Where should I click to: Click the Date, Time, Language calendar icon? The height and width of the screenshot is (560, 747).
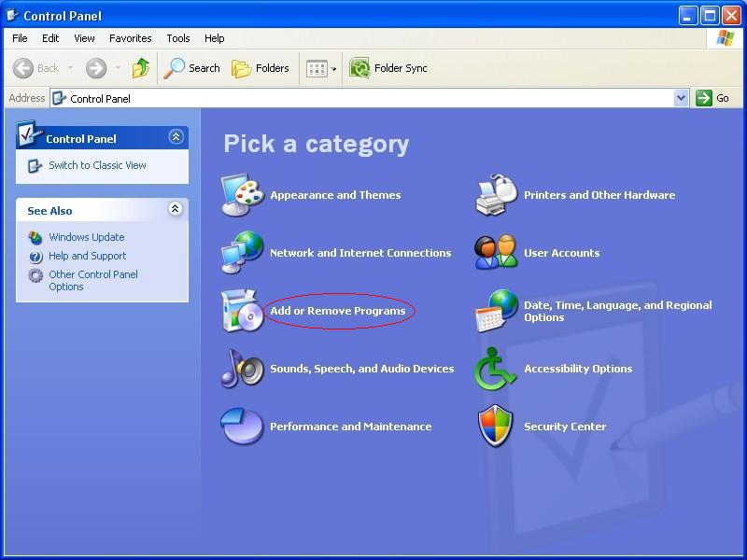(x=496, y=311)
